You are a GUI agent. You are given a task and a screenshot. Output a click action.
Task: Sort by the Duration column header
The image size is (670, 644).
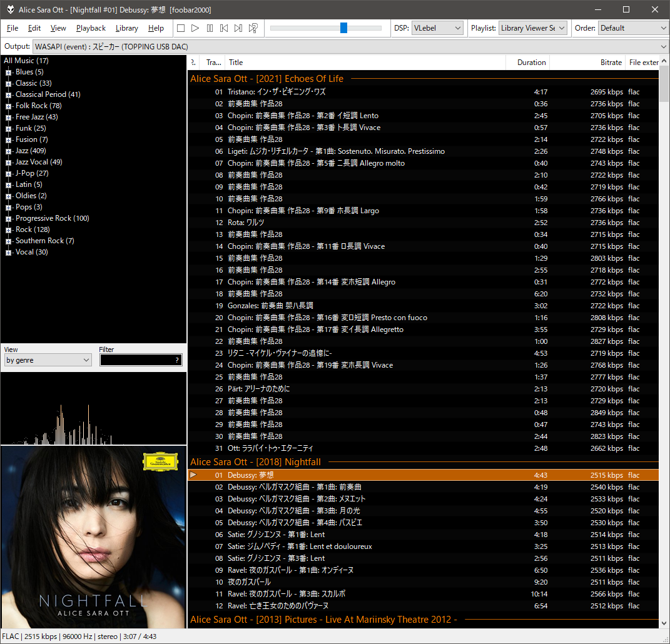pos(528,63)
